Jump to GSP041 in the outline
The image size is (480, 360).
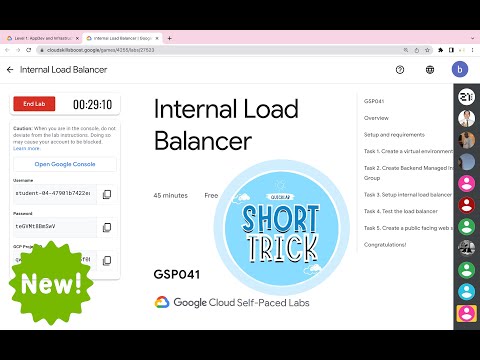(374, 101)
